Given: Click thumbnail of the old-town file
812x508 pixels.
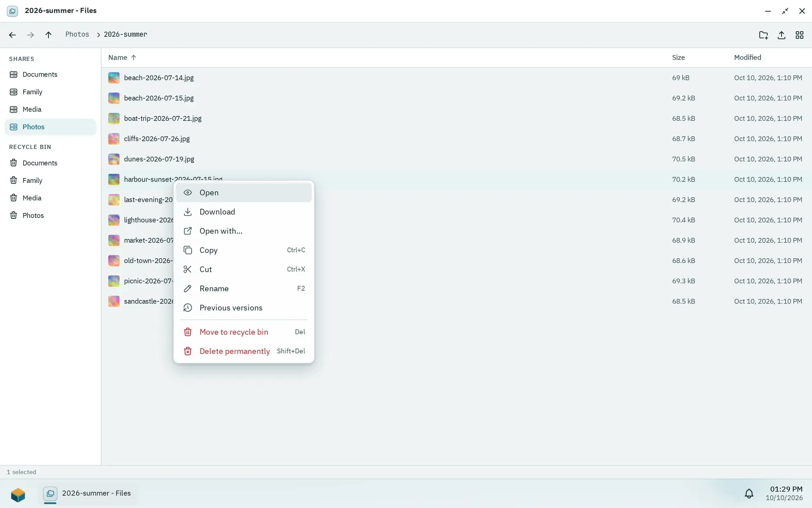Looking at the screenshot, I should click(x=114, y=261).
